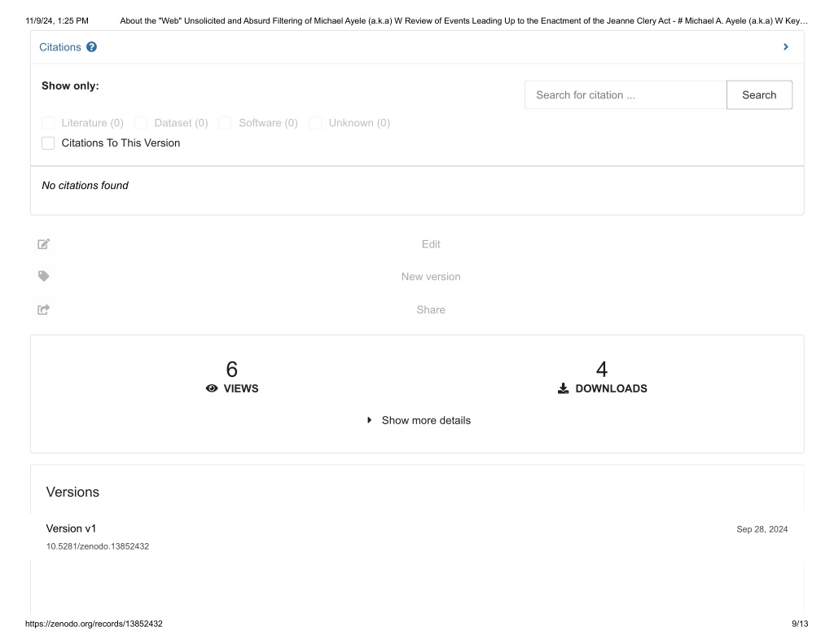This screenshot has width=834, height=644.
Task: Click the Share arrow icon
Action: 44,309
